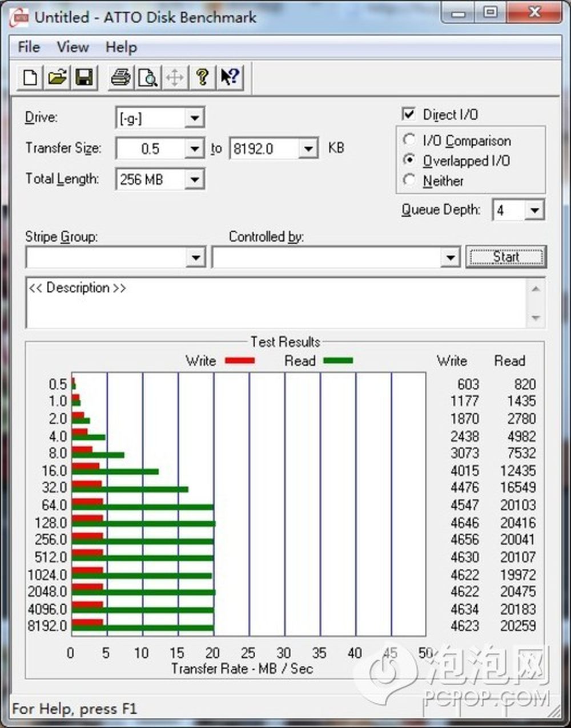Click the read value 19972
571x728 pixels.
pos(518,575)
